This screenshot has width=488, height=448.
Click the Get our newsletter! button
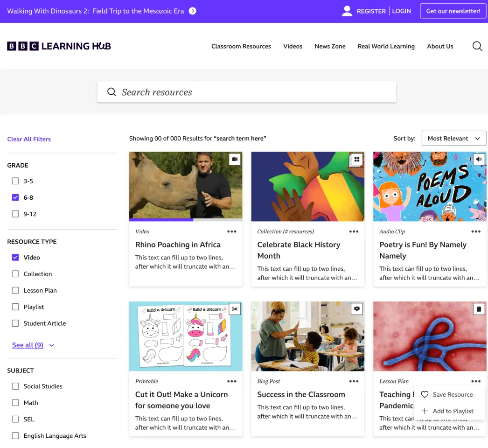(453, 11)
